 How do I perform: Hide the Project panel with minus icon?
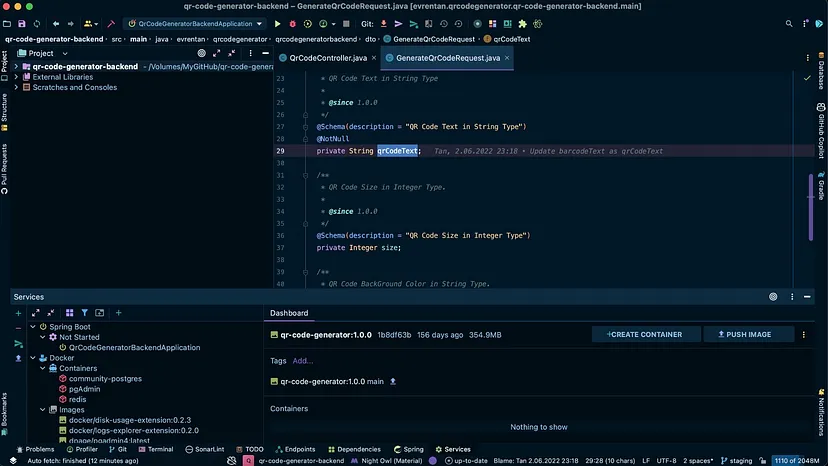pos(266,53)
